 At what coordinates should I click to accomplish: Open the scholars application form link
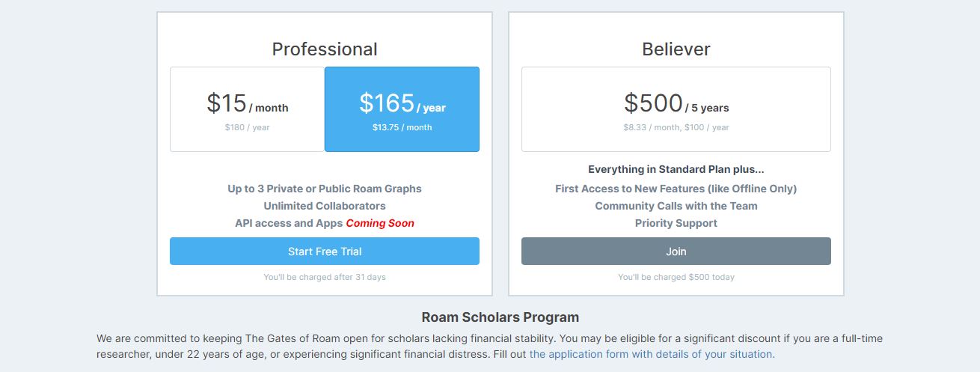[x=652, y=354]
